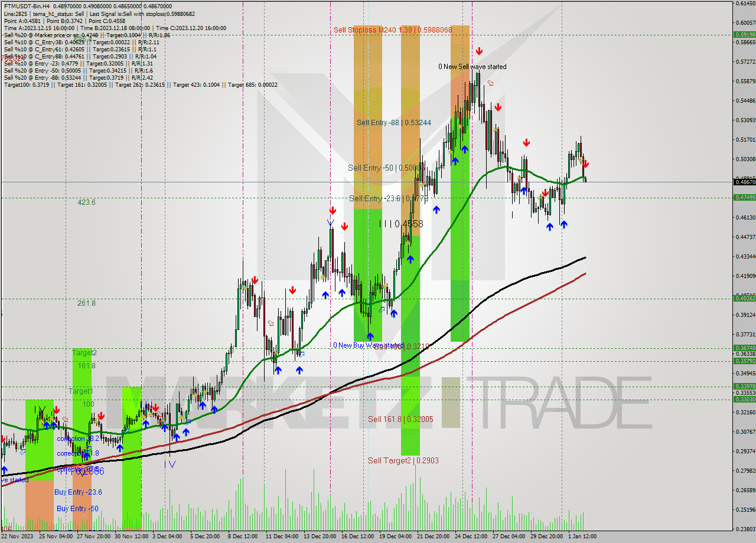Click the 'Sell 161.8 | 0.32005' label

point(400,419)
